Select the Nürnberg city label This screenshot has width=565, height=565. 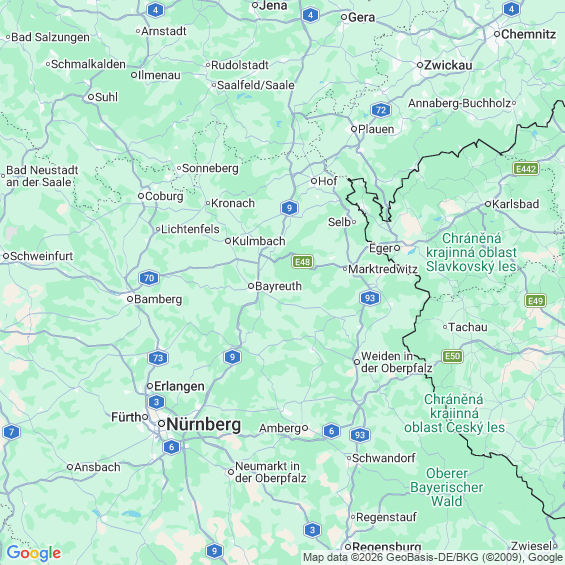204,424
